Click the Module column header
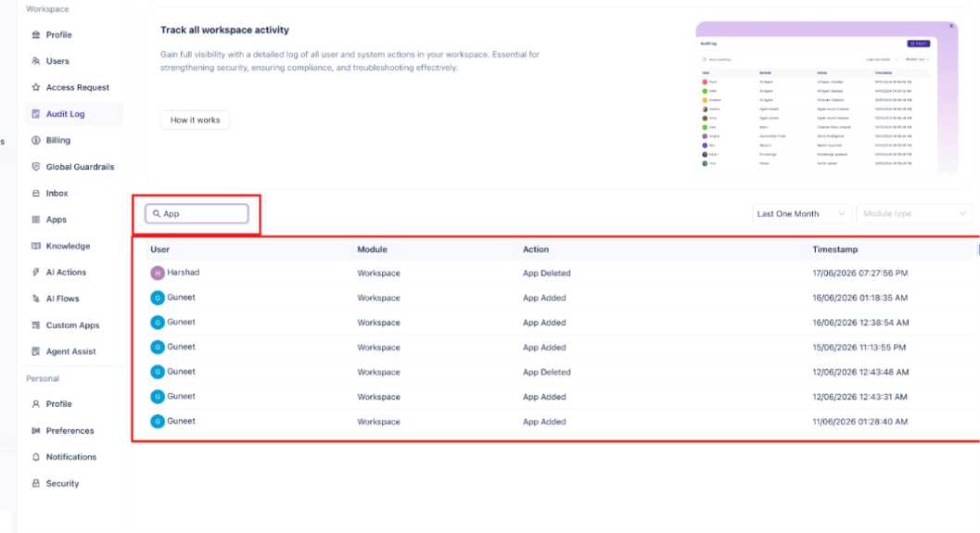Image resolution: width=980 pixels, height=533 pixels. 372,249
